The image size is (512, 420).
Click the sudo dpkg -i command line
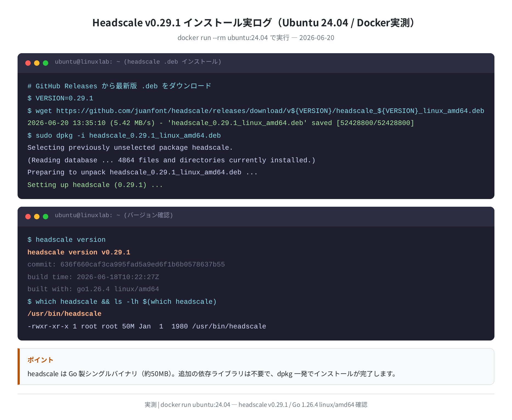124,135
